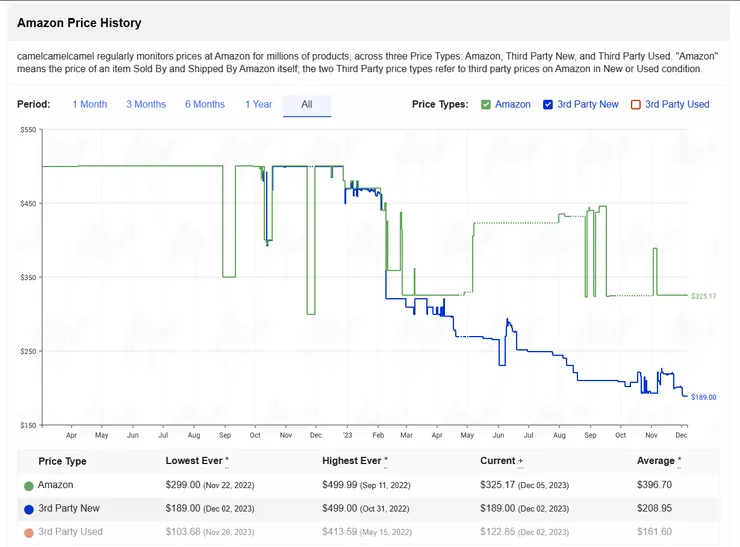This screenshot has height=547, width=740.
Task: Uncheck the Amazon price type checkbox
Action: (486, 104)
